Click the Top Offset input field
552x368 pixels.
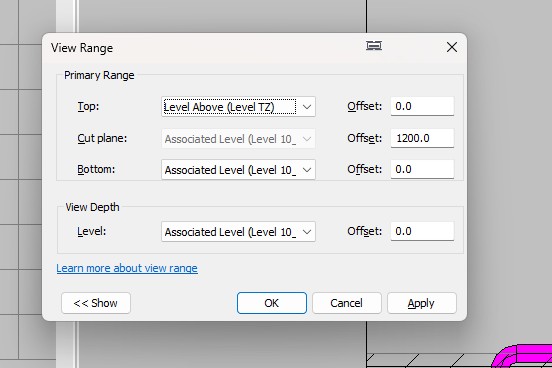pyautogui.click(x=422, y=106)
